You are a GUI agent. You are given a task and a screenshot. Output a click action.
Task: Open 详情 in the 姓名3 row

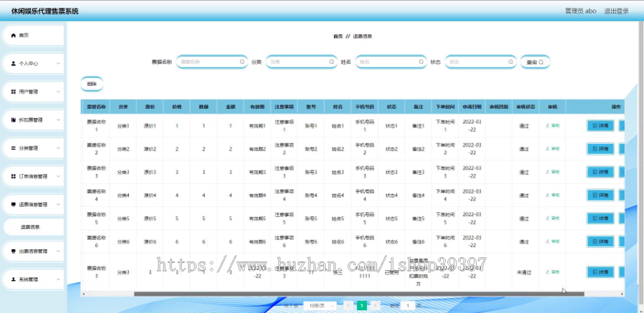tap(600, 172)
